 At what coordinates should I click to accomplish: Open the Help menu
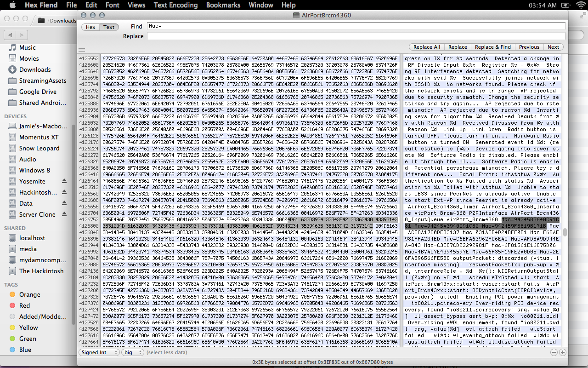288,5
